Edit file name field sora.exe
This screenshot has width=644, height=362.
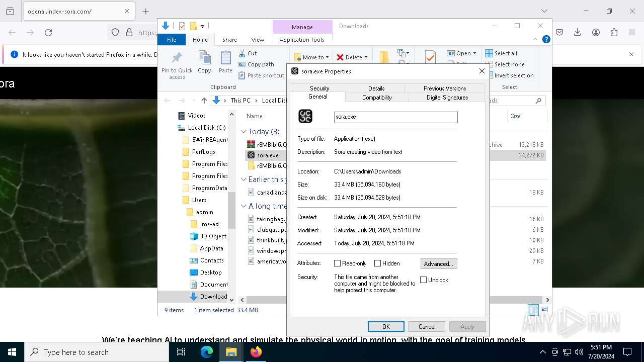pos(396,117)
